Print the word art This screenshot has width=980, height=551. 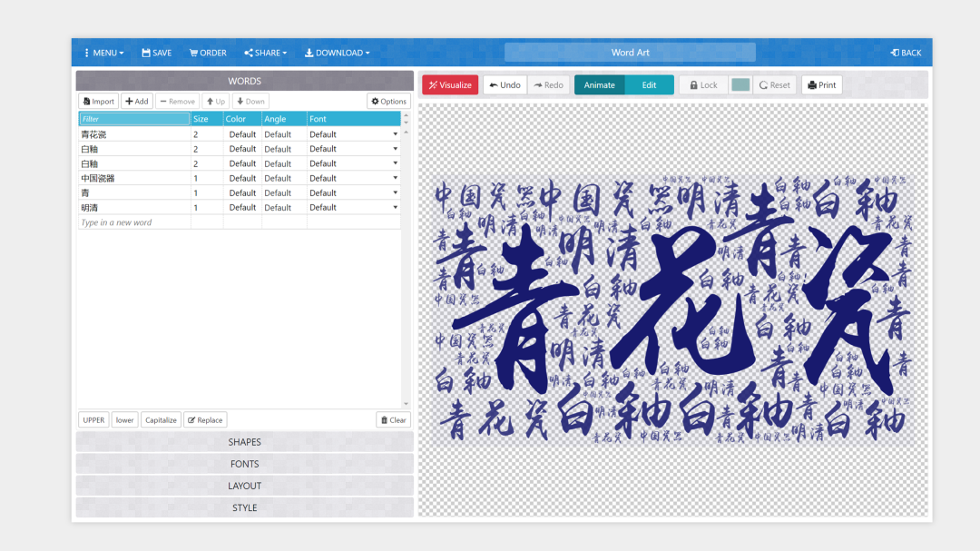[821, 85]
